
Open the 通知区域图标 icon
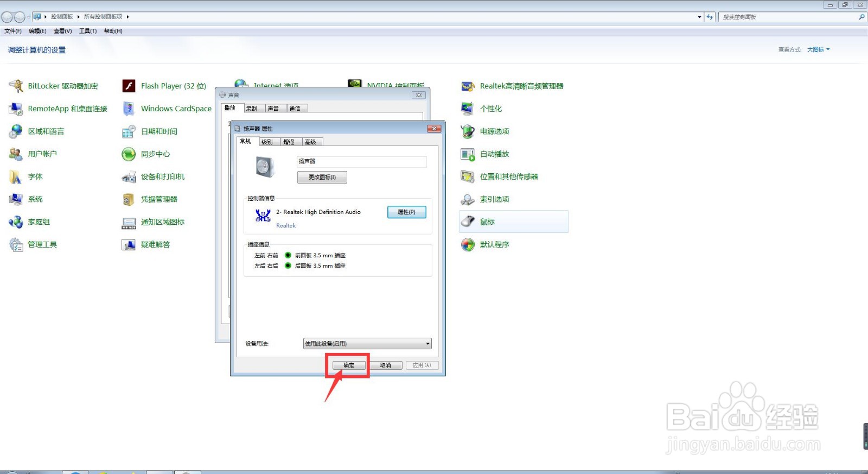click(129, 222)
